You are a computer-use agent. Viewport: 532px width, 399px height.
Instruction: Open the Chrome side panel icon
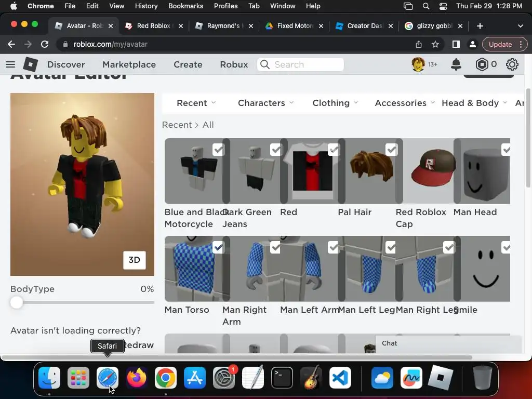[456, 45]
